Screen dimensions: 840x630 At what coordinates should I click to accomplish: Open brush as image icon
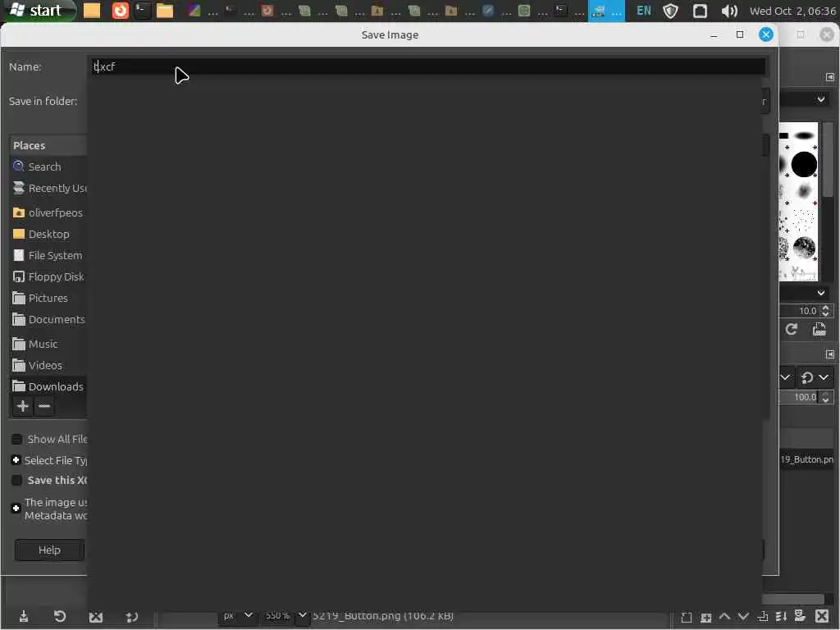pos(819,330)
